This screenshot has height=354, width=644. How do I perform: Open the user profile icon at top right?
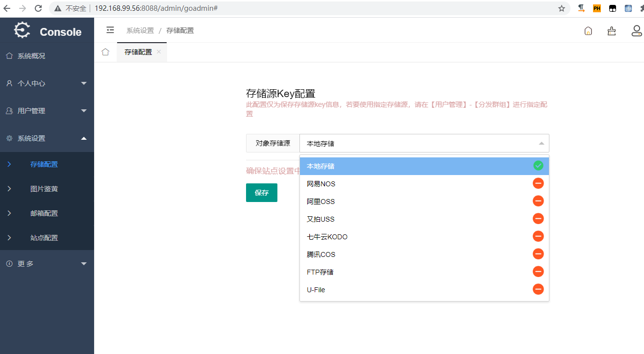pyautogui.click(x=636, y=31)
